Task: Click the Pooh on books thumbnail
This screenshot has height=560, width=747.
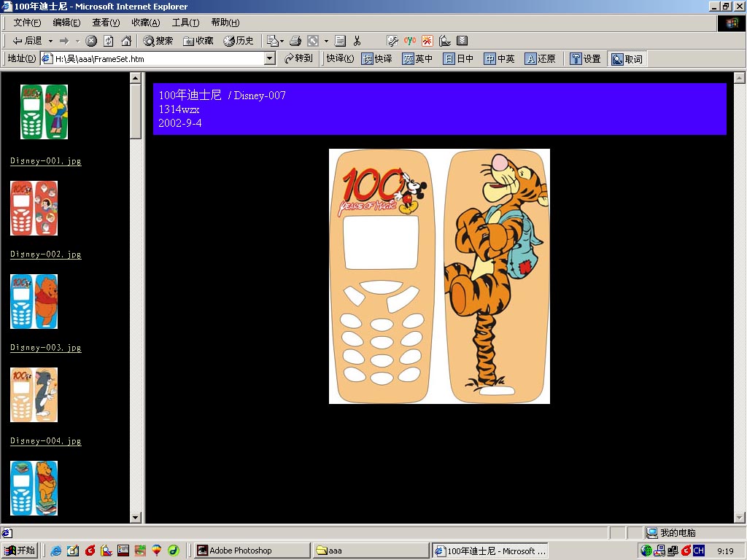Action: pos(34,488)
